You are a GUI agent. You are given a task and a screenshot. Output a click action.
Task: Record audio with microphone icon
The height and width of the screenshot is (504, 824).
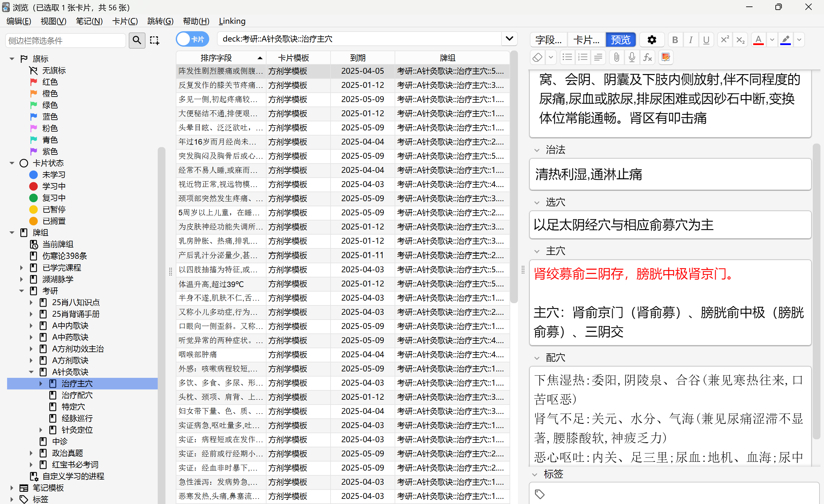click(632, 57)
